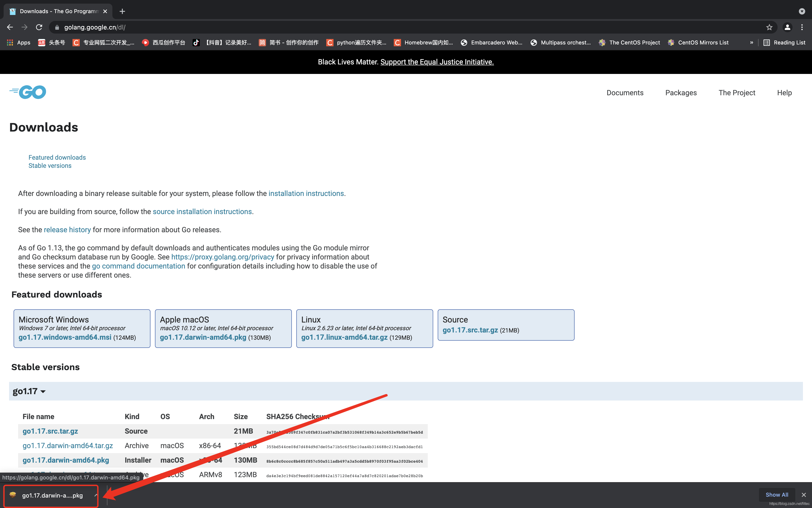The width and height of the screenshot is (812, 508).
Task: Open the 【抖音】记录美好 bookmark
Action: click(x=222, y=43)
